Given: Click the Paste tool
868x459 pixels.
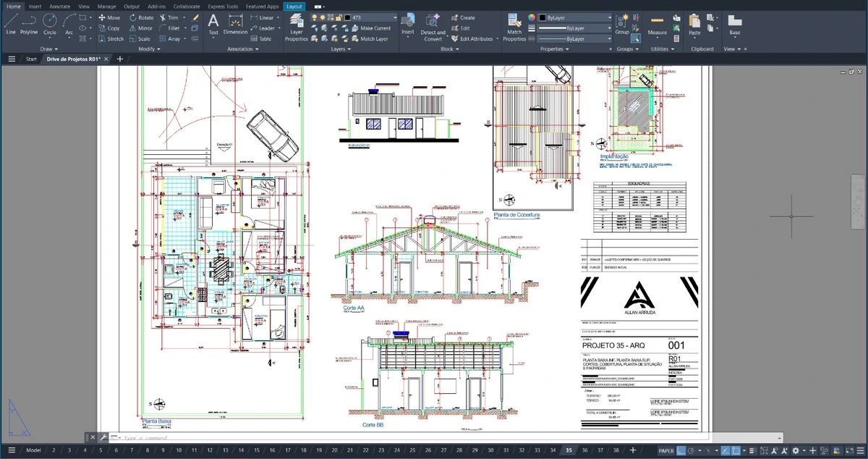Looking at the screenshot, I should [x=694, y=25].
